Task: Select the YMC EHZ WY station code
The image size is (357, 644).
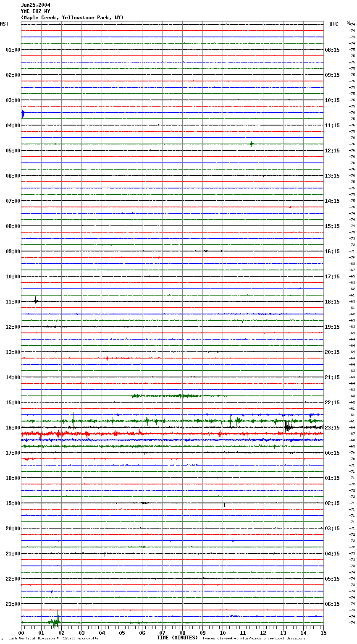Action: click(x=36, y=11)
